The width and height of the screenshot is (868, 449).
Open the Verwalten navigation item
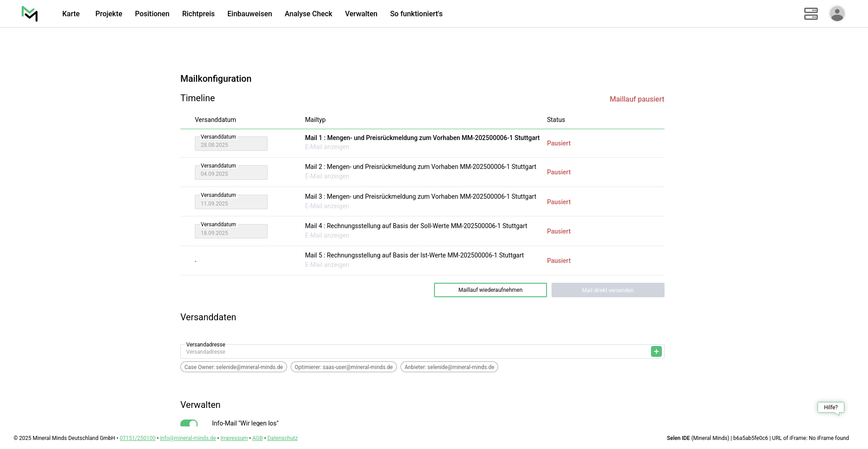click(361, 14)
